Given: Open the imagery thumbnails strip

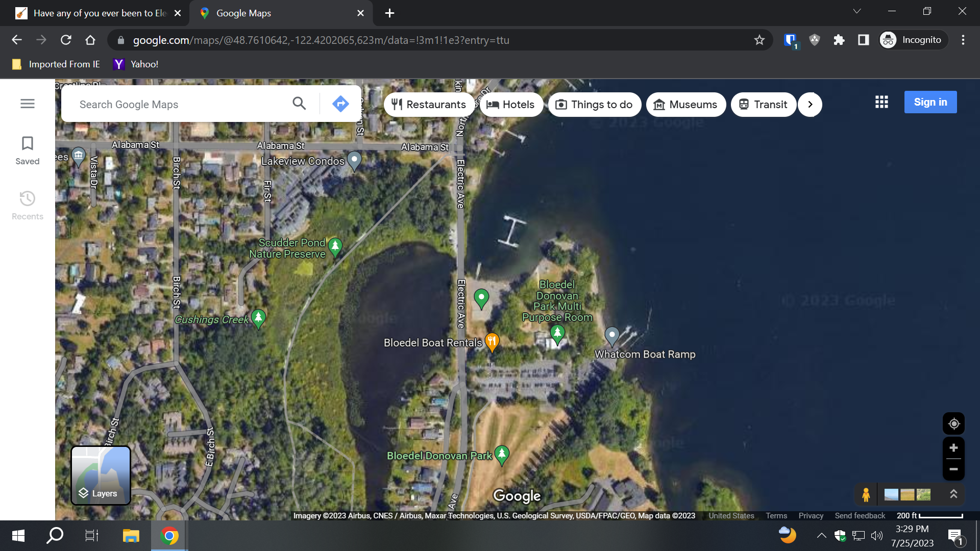Looking at the screenshot, I should [907, 494].
